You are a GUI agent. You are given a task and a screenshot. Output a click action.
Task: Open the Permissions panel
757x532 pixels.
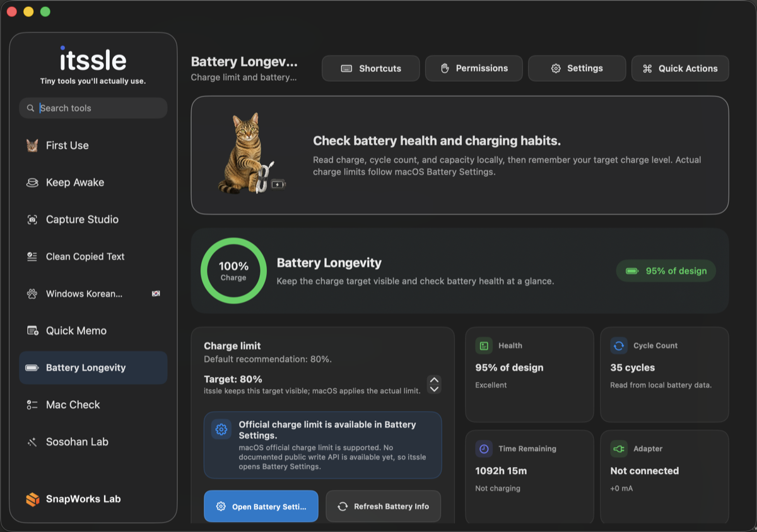pos(474,69)
